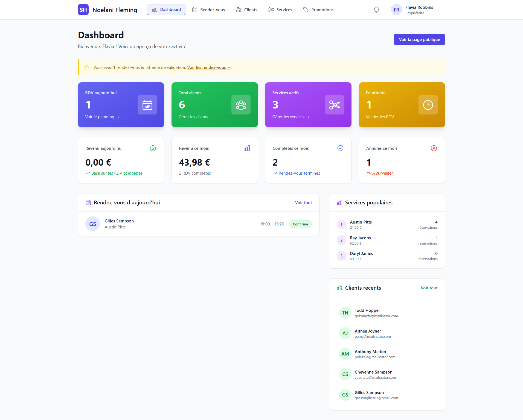Viewport: 523px width, 420px height.
Task: Click Voir tout in Clients récents
Action: coord(429,288)
